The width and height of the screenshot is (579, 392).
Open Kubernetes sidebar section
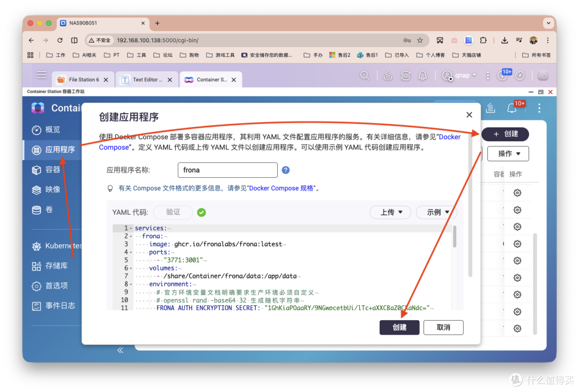[57, 246]
